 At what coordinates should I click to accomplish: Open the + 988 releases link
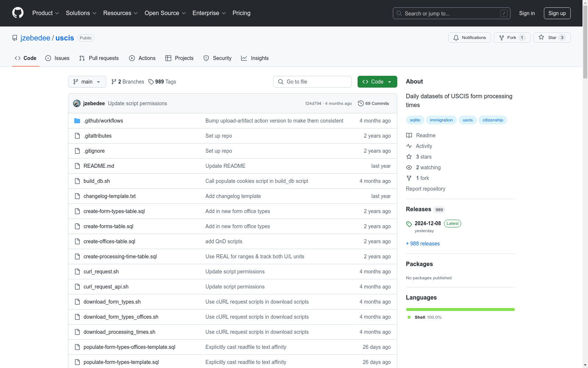click(423, 244)
